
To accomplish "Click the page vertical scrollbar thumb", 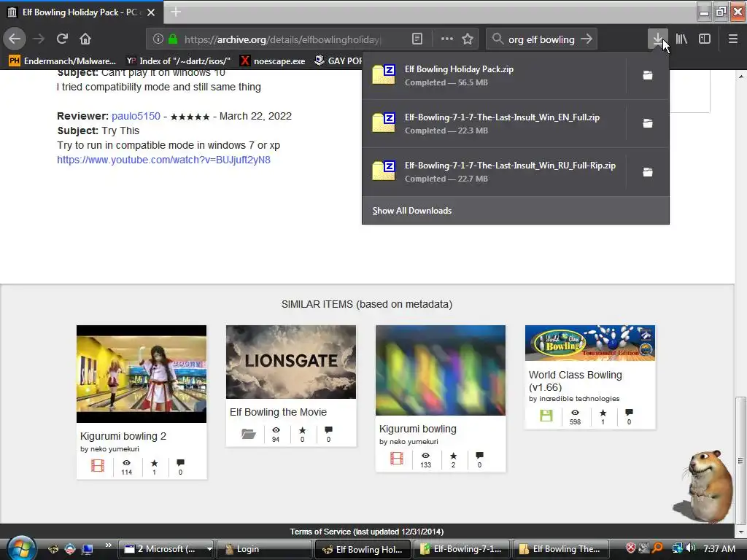I will 740,459.
